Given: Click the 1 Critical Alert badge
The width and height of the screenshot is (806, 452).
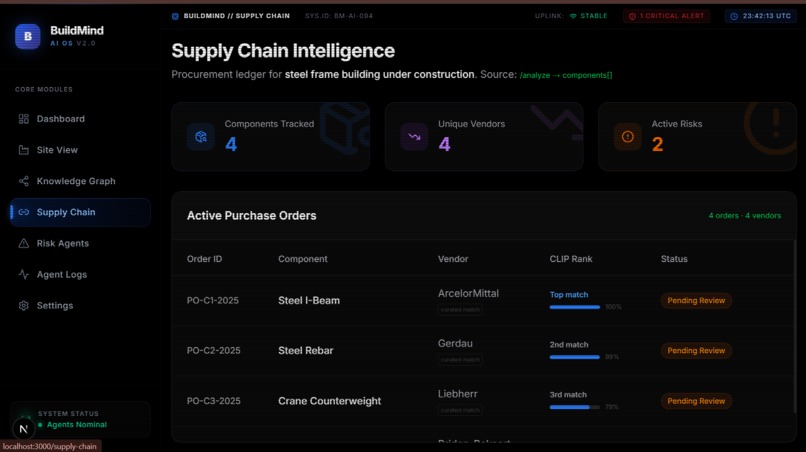Looking at the screenshot, I should pyautogui.click(x=667, y=16).
